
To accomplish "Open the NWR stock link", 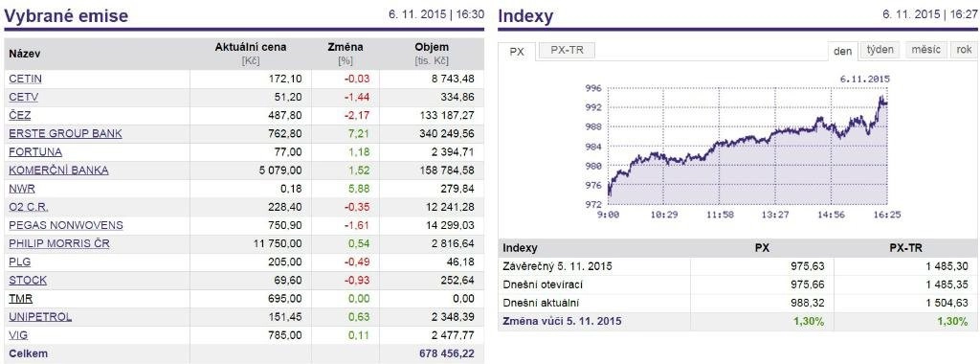I will 21,189.
